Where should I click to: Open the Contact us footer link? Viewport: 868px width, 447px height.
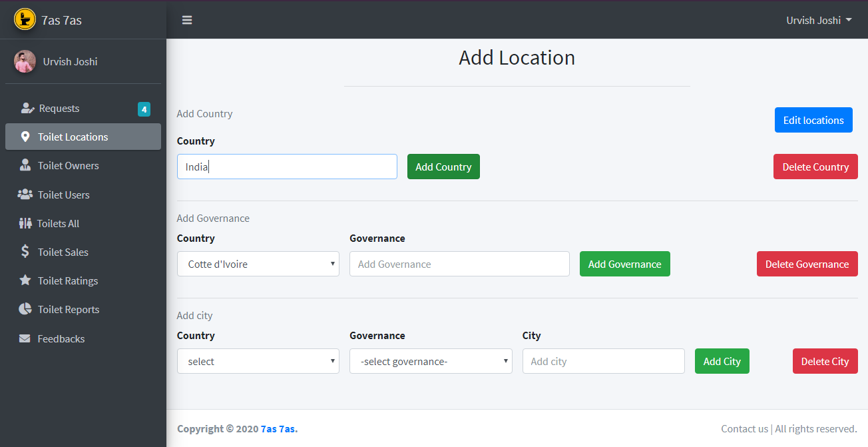coord(744,428)
